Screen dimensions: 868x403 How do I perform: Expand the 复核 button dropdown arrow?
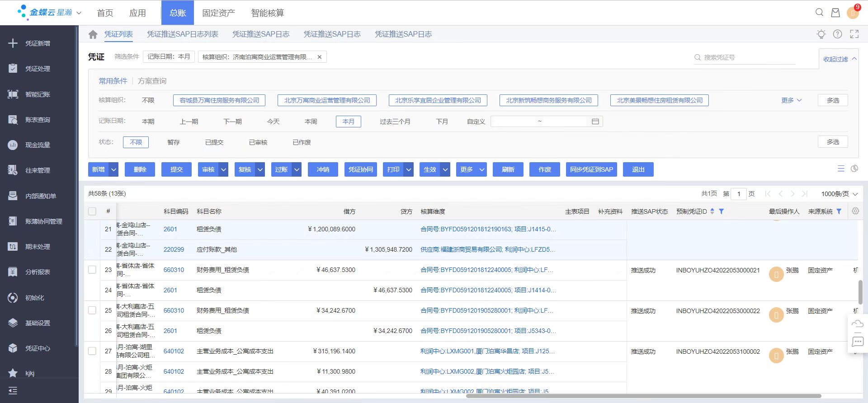pos(260,169)
